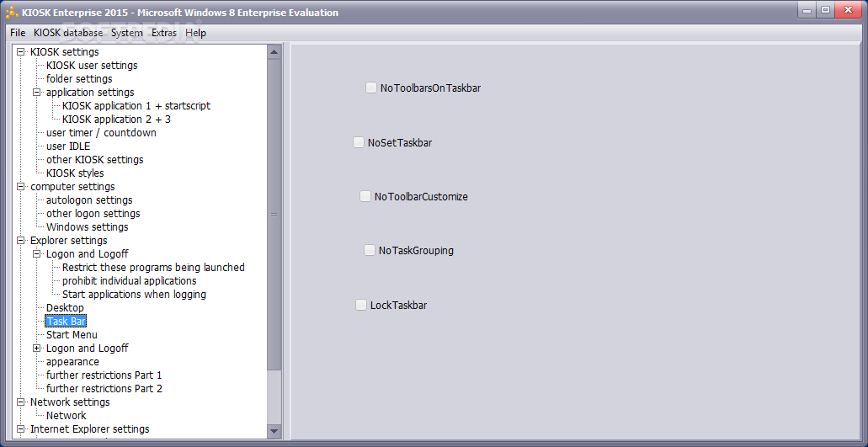Select user timer / countdown item
The height and width of the screenshot is (447, 868).
[x=101, y=133]
